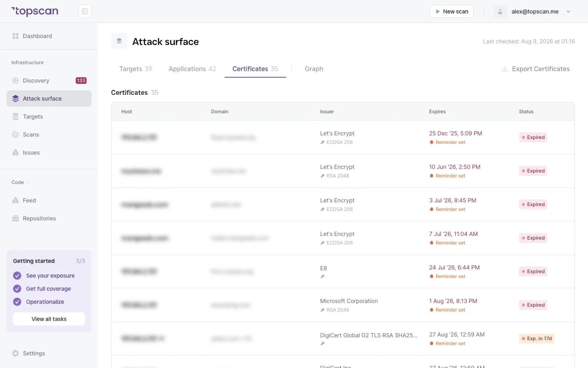588x368 pixels.
Task: Open the Feed icon under Code
Action: click(16, 200)
